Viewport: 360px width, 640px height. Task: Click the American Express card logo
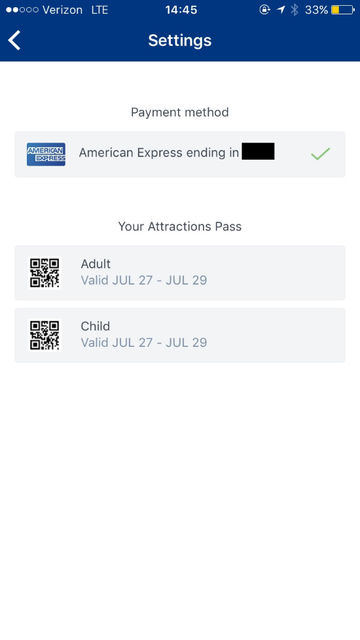click(46, 154)
